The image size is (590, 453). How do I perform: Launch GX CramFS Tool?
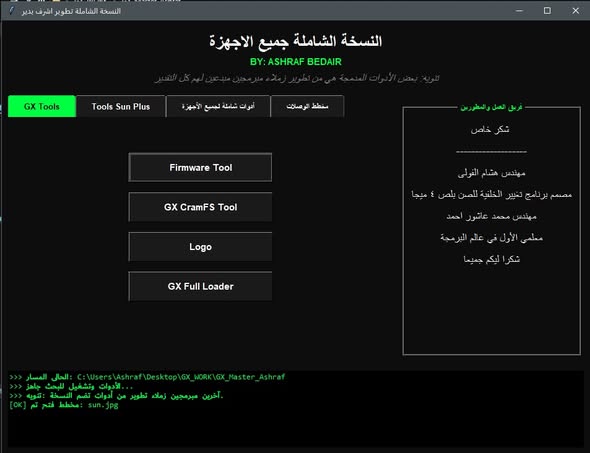pyautogui.click(x=200, y=207)
